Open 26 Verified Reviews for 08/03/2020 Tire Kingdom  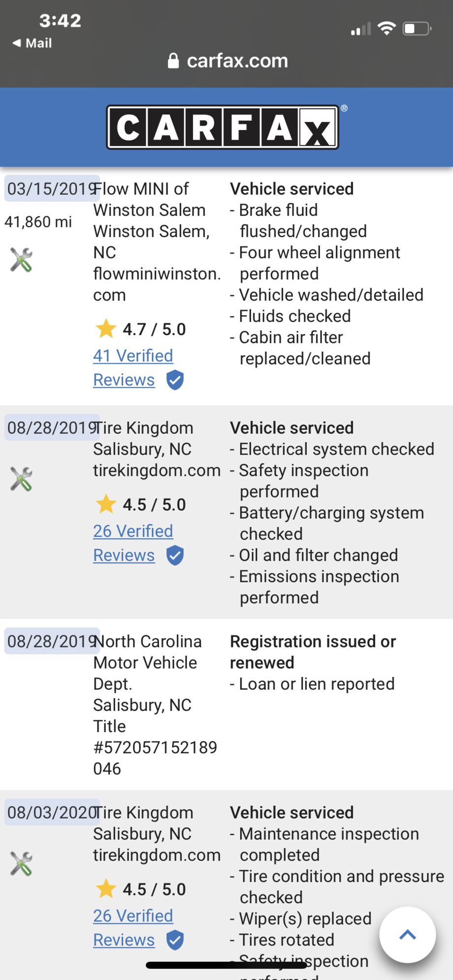click(133, 916)
